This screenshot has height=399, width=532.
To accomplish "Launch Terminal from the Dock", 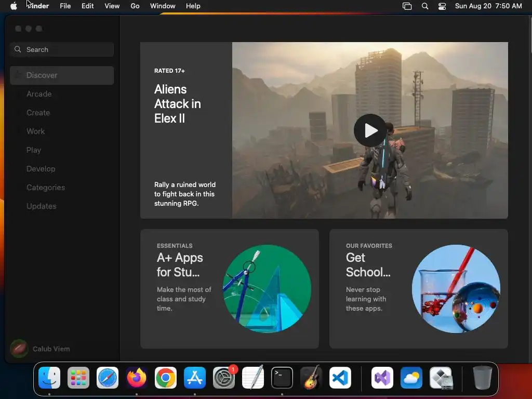I will (282, 378).
